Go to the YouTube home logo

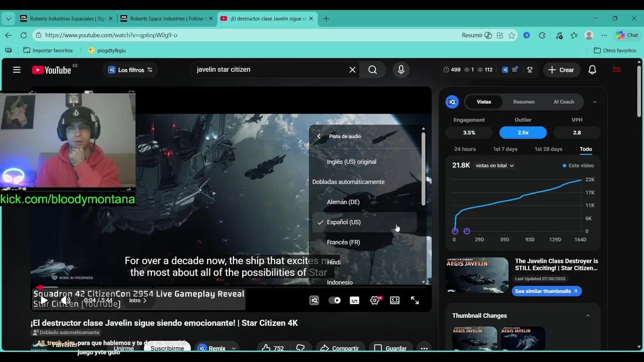51,70
